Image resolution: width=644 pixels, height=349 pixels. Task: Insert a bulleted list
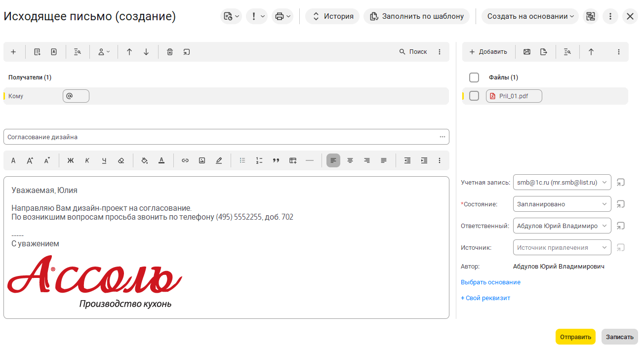pos(242,160)
